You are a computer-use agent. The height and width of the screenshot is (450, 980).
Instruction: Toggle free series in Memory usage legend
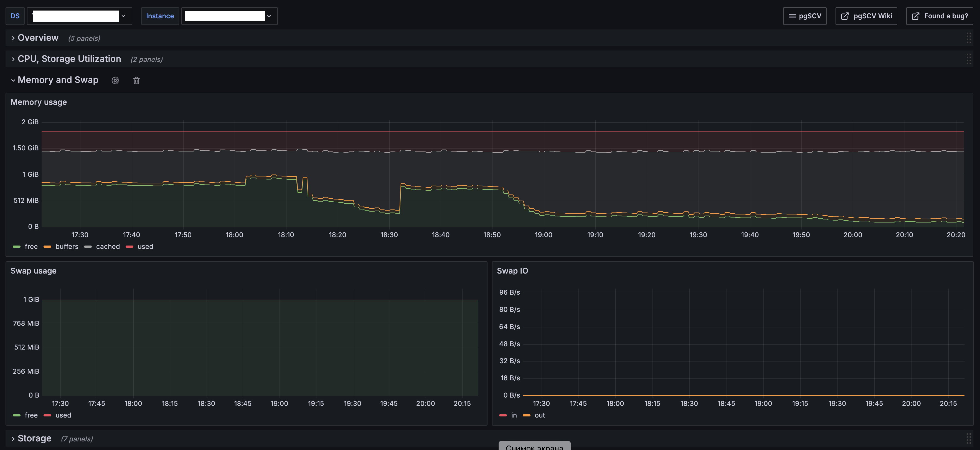click(31, 247)
